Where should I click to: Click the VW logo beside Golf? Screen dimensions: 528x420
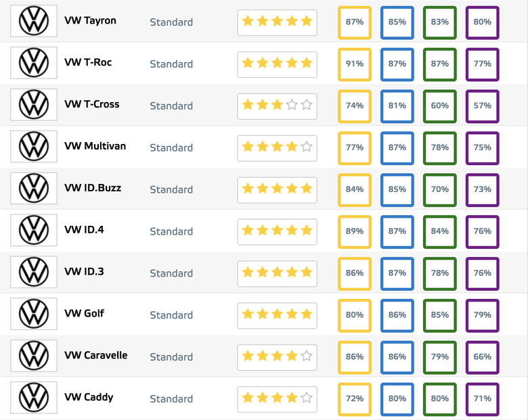coord(34,314)
